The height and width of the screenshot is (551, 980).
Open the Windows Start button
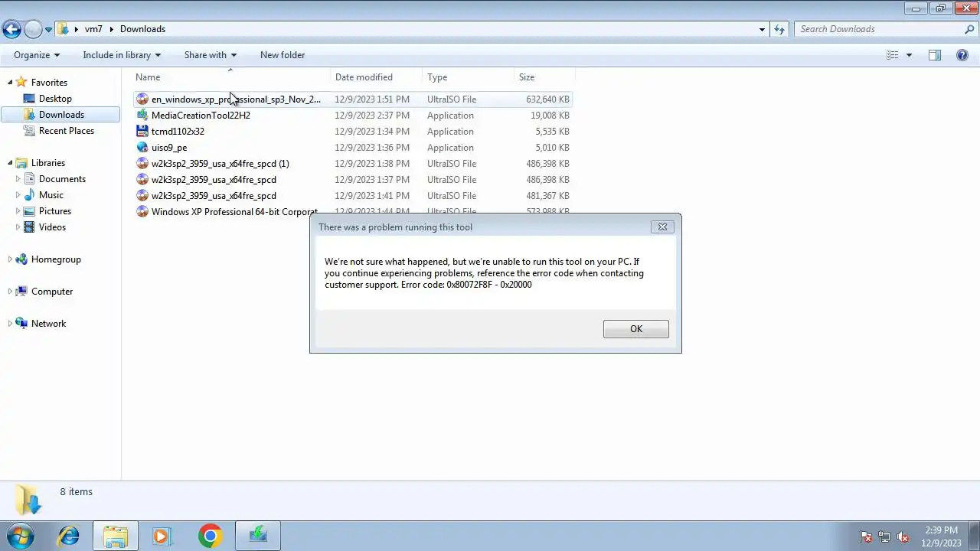coord(21,536)
